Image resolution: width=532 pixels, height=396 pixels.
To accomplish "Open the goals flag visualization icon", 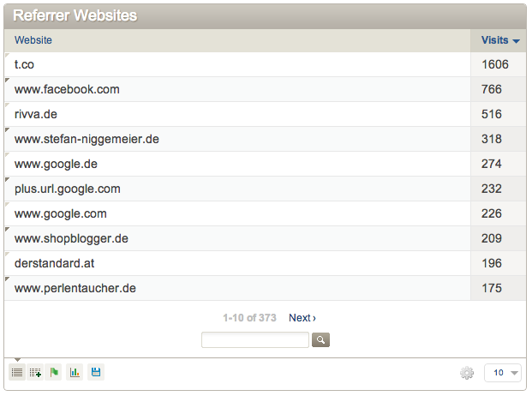I will 54,372.
